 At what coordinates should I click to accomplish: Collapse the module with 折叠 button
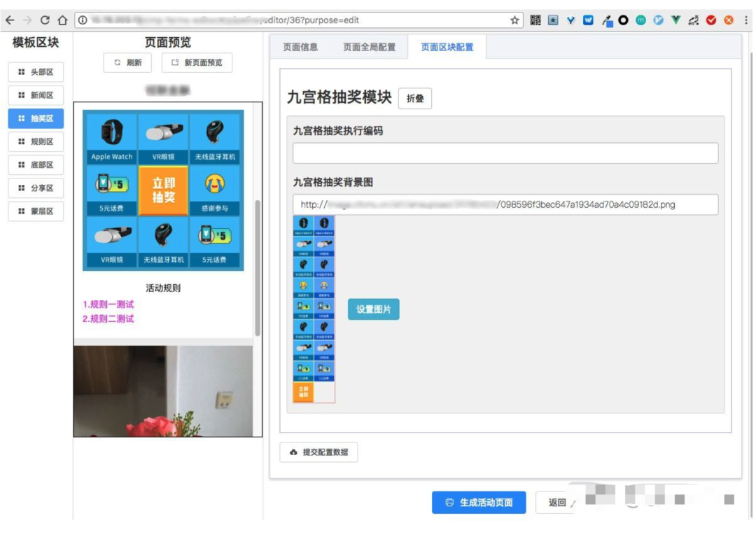click(x=415, y=99)
